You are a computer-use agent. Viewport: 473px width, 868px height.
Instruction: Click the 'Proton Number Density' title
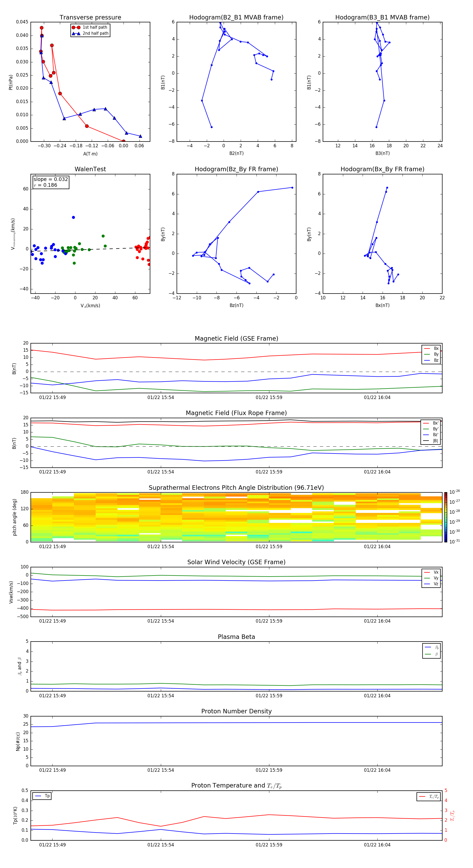[x=236, y=711]
